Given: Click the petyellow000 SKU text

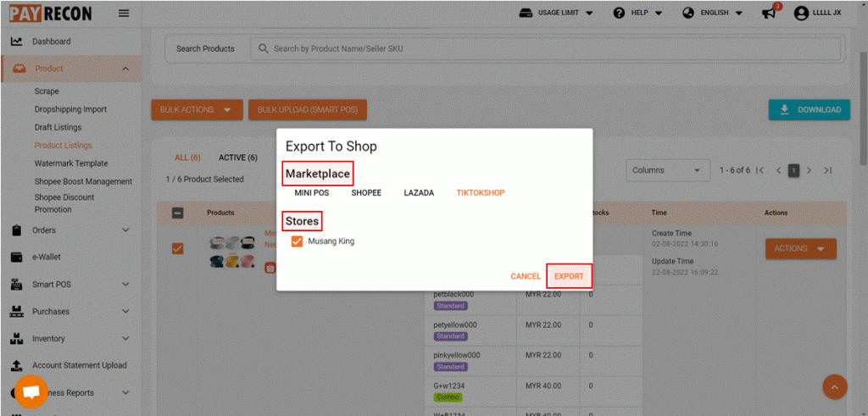Looking at the screenshot, I should 455,324.
